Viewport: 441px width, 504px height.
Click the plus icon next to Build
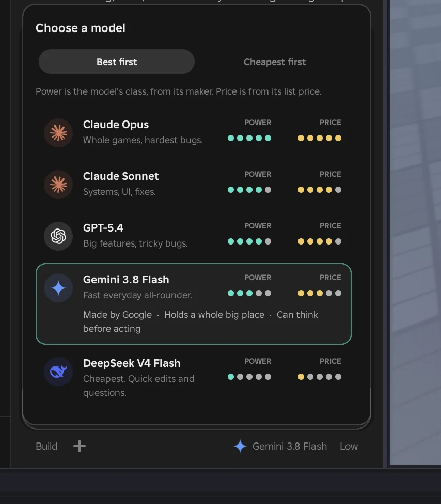pos(80,446)
